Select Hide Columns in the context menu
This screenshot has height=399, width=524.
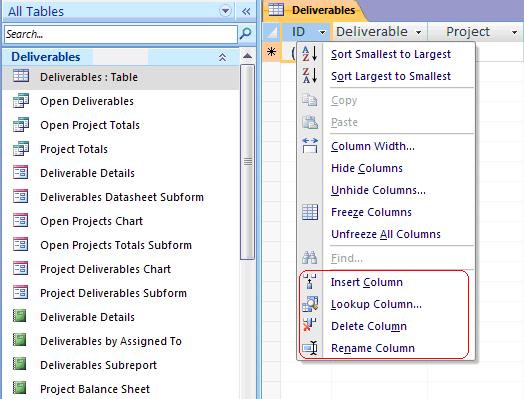click(367, 168)
